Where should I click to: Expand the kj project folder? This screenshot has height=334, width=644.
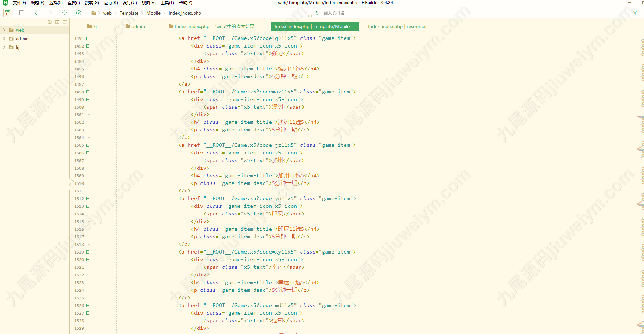pos(4,48)
